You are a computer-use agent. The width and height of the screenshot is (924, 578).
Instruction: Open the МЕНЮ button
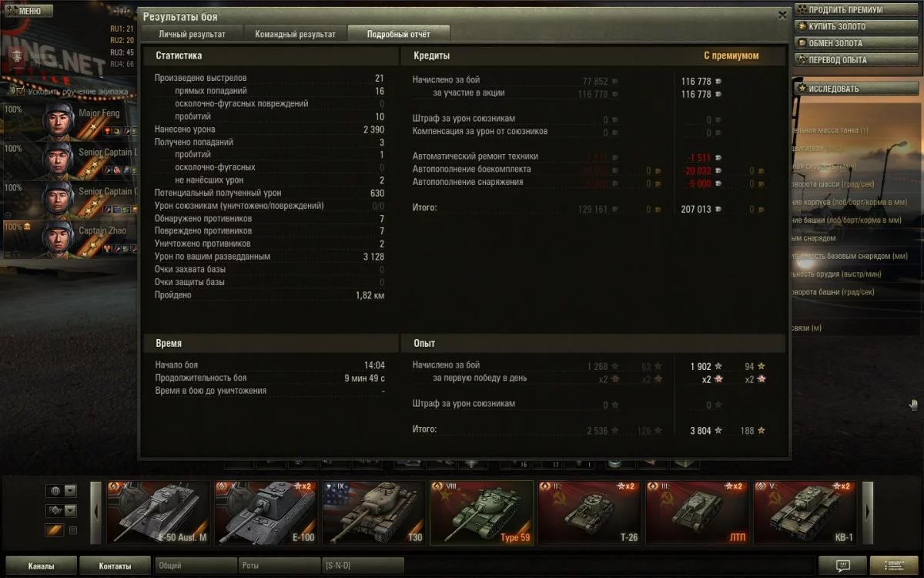[x=28, y=11]
